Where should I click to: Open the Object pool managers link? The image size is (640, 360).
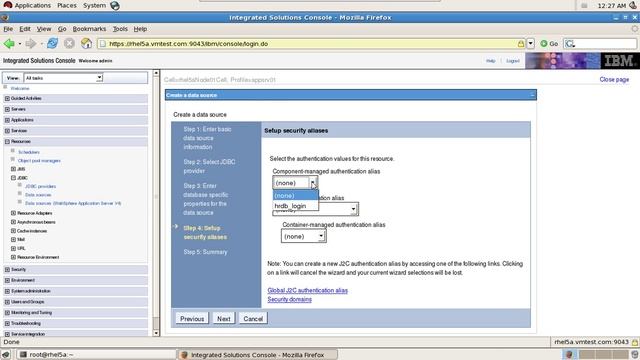coord(39,161)
